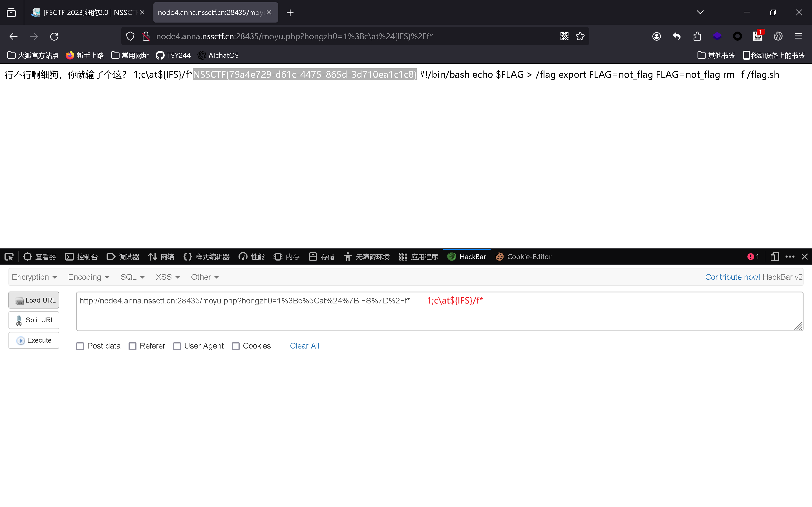Switch to the Cookie-Editor tab
The image size is (812, 507).
[x=523, y=257]
